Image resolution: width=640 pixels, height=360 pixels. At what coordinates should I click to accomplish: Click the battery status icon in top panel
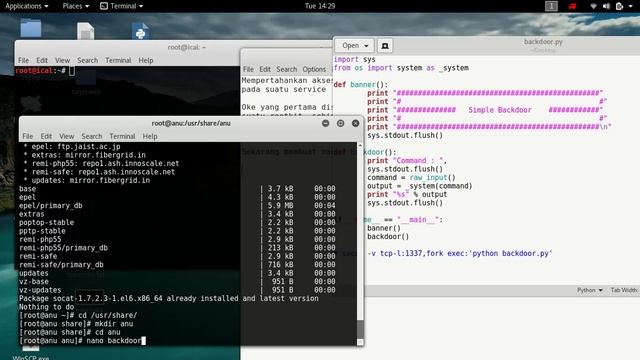click(x=619, y=6)
